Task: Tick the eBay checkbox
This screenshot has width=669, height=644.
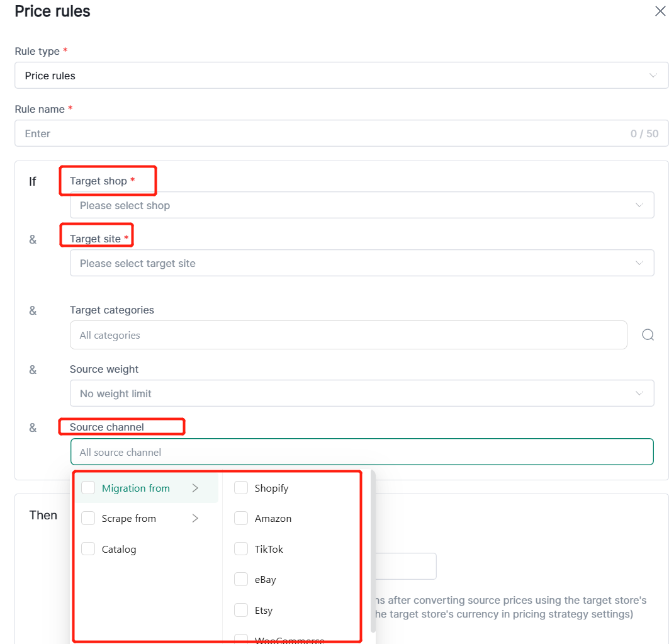Action: coord(241,580)
